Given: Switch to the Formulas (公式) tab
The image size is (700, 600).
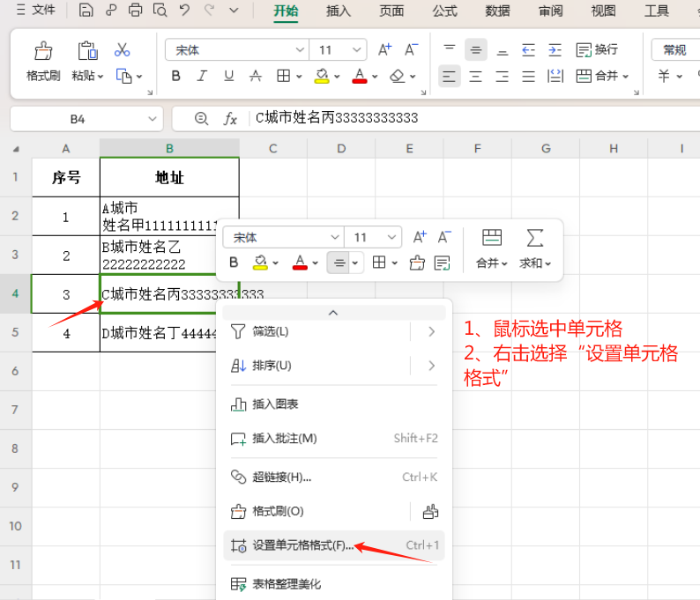Looking at the screenshot, I should tap(444, 11).
